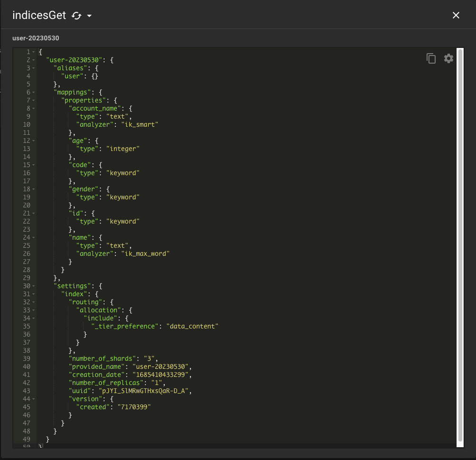476x460 pixels.
Task: Fold the "properties" section on line 7
Action: click(x=34, y=101)
